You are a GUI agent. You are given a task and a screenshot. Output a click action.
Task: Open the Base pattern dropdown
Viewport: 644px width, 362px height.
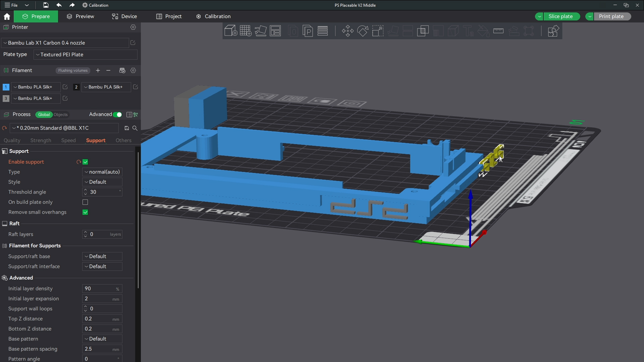tap(102, 339)
